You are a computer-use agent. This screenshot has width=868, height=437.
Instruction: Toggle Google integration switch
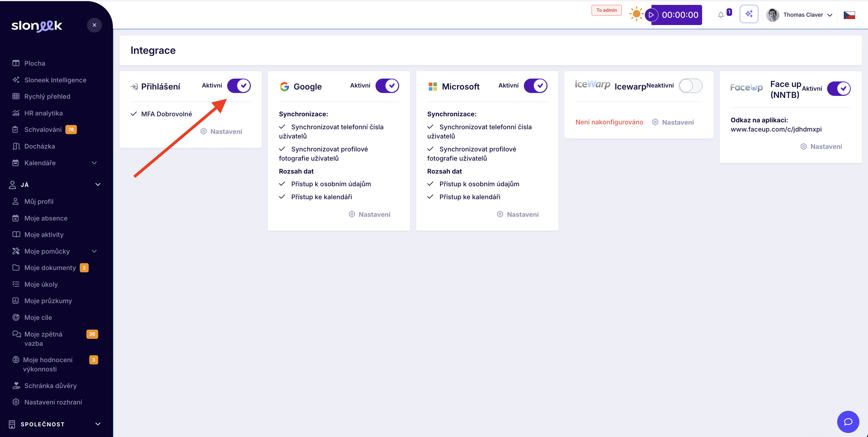click(387, 85)
